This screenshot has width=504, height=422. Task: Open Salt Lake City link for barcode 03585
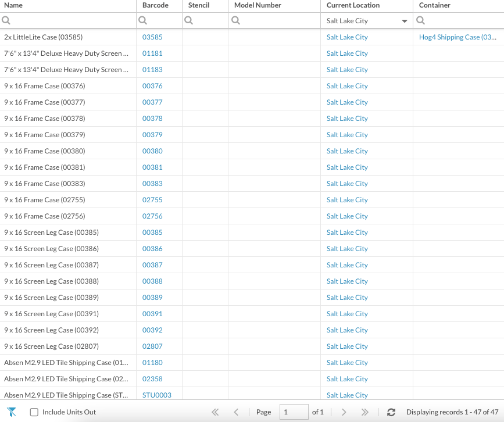point(347,37)
